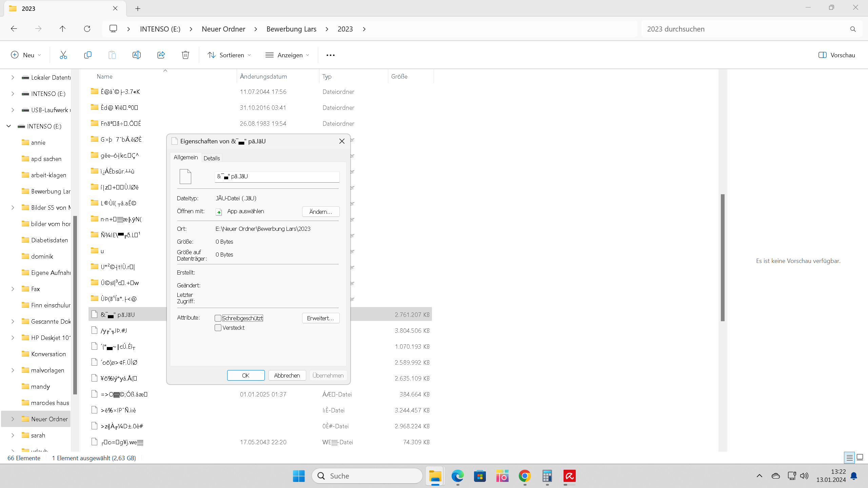Enable the Schreibgeschützt checkbox

tap(218, 318)
